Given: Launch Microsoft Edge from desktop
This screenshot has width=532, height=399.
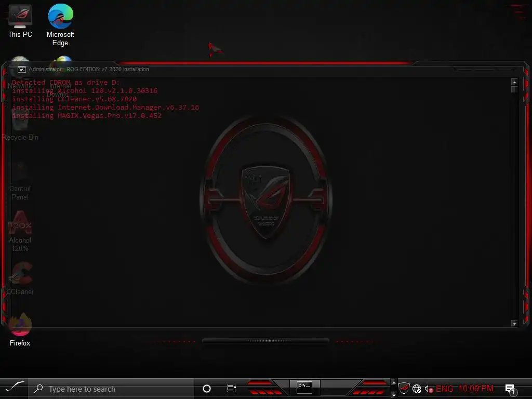Looking at the screenshot, I should click(x=60, y=25).
